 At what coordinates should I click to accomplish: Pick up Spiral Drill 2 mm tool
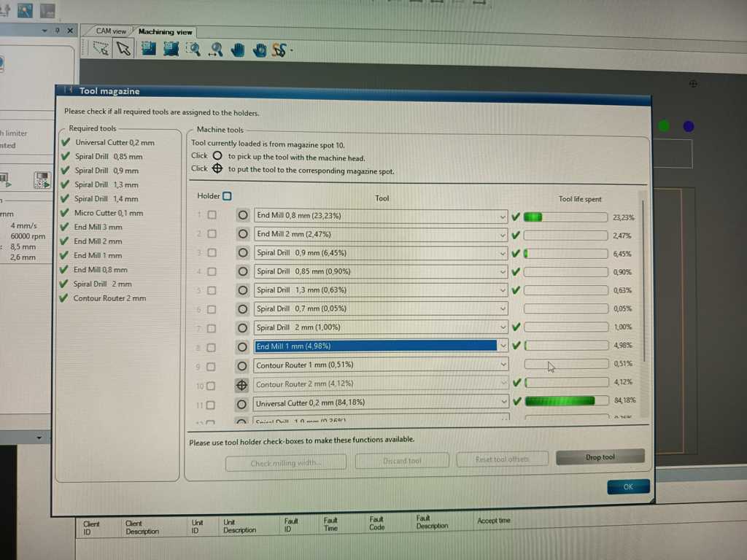click(242, 328)
